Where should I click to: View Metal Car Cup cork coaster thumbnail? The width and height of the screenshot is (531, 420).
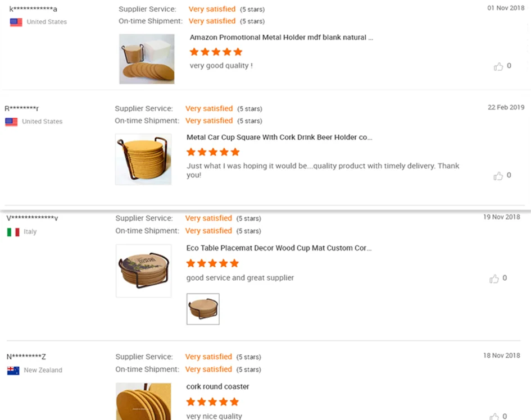click(143, 159)
